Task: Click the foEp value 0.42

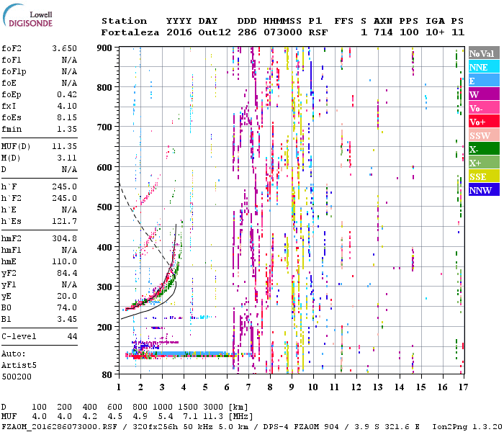Action: (x=67, y=94)
